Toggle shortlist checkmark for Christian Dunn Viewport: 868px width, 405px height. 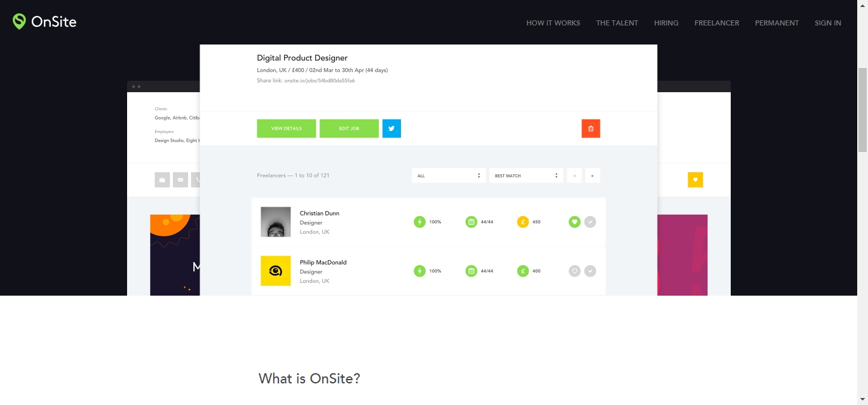pos(590,222)
